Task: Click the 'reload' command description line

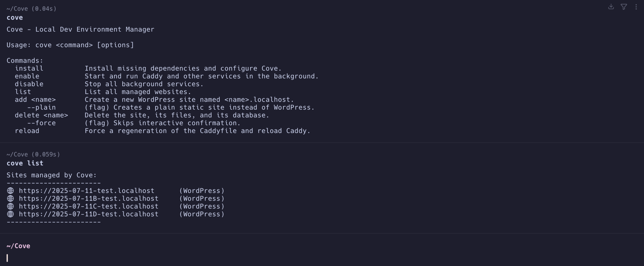Action: pyautogui.click(x=163, y=131)
